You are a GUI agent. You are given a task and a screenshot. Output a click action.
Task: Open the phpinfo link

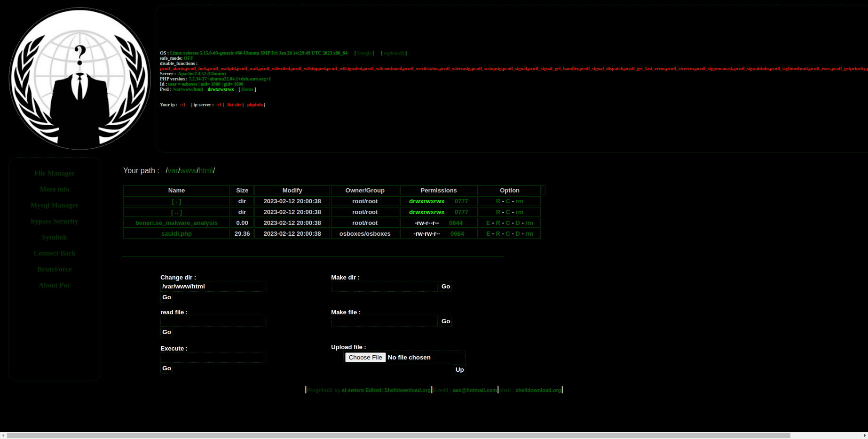pos(255,105)
